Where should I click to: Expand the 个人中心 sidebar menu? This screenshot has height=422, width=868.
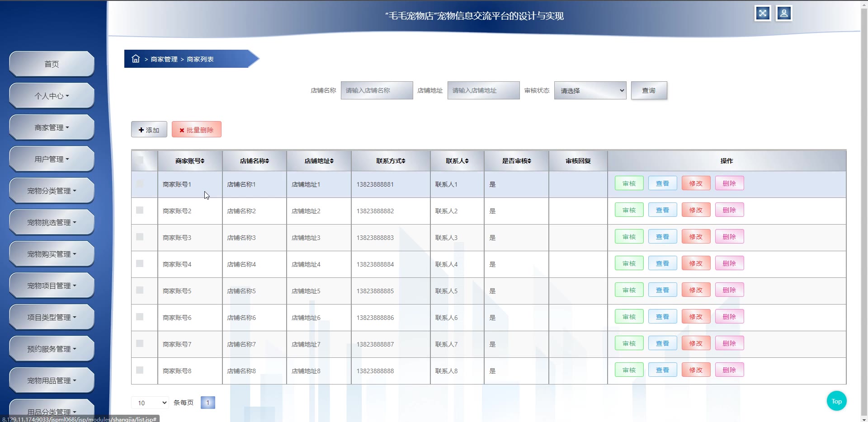pos(52,96)
